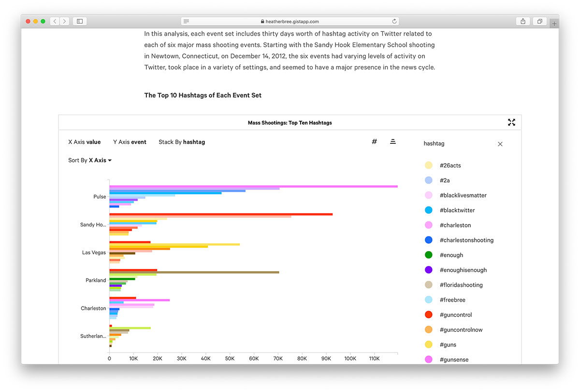The height and width of the screenshot is (392, 580).
Task: Toggle the #charleston legend swatch
Action: [x=428, y=225]
